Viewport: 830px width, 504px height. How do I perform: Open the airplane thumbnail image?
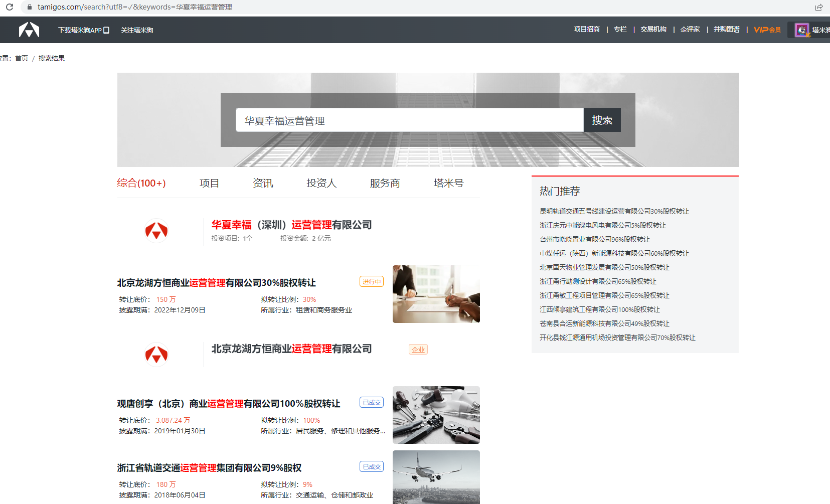point(436,477)
